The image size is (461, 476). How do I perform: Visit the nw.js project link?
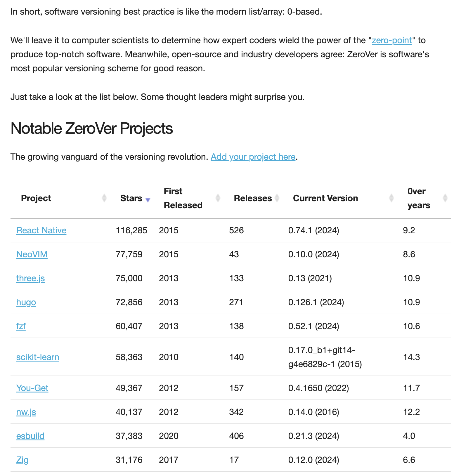pyautogui.click(x=26, y=412)
